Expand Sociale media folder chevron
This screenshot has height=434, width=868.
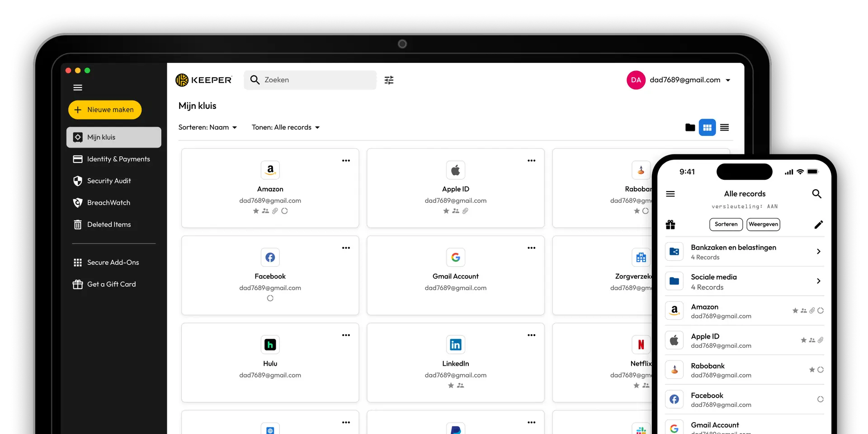tap(819, 281)
